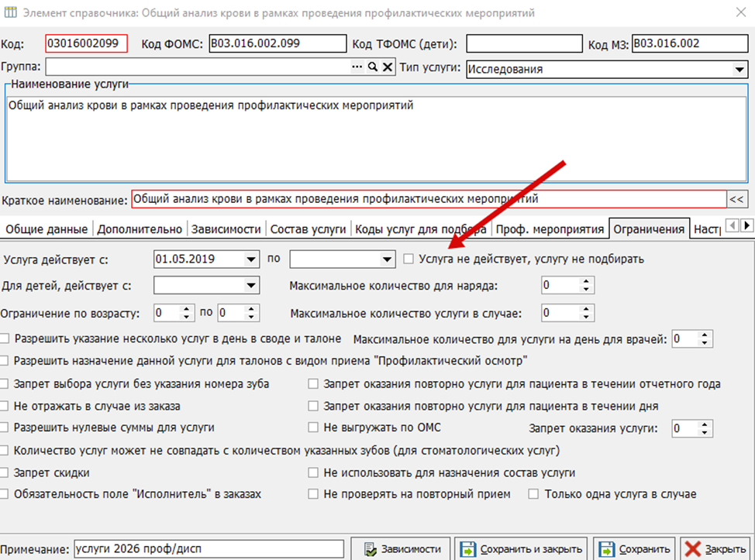Clear the Группа field with X icon

[x=388, y=67]
